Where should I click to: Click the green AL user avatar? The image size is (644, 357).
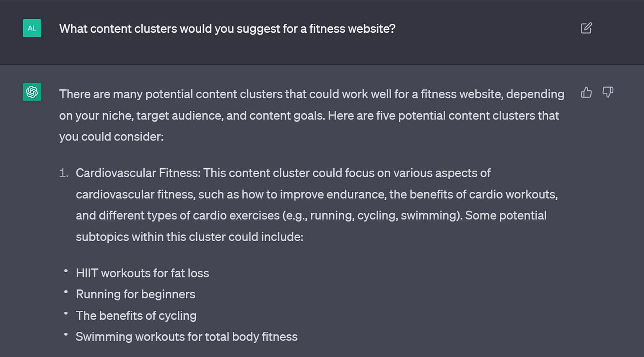32,28
